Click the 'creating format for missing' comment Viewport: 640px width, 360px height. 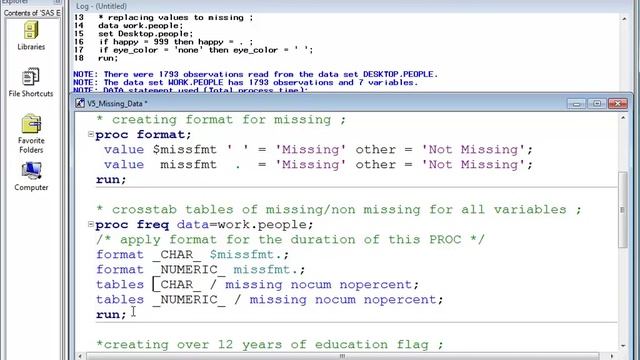click(x=221, y=120)
